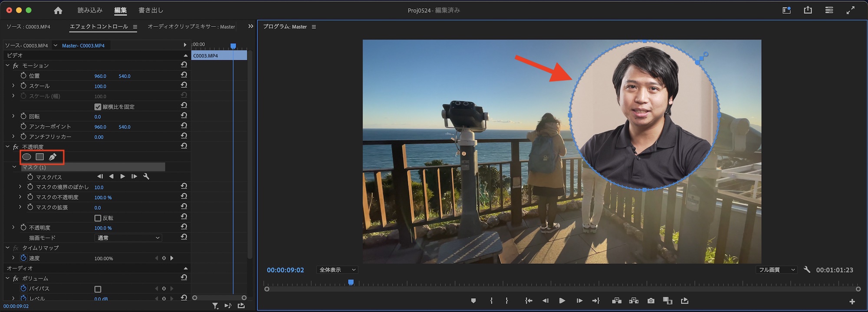868x312 pixels.
Task: Enable the mask 反転 checkbox
Action: pyautogui.click(x=98, y=218)
